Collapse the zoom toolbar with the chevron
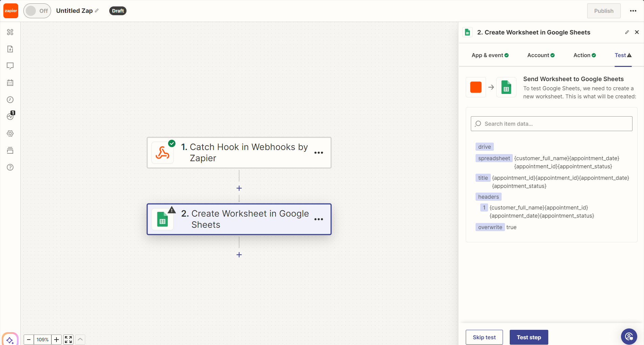 80,340
